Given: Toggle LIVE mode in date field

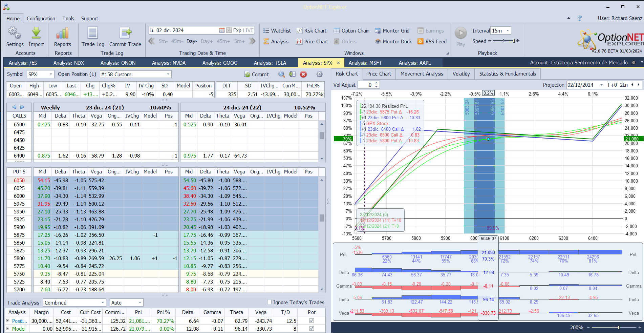Looking at the screenshot, I should [x=248, y=30].
